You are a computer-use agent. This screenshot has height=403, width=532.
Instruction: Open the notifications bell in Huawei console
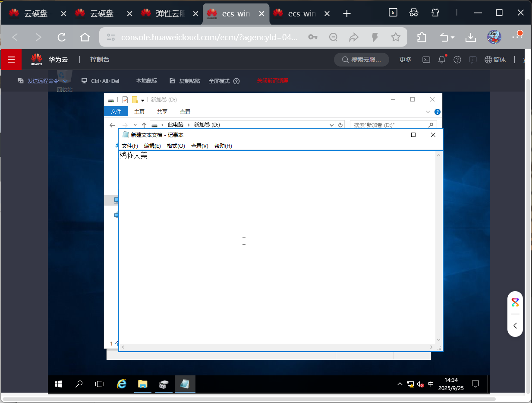pyautogui.click(x=442, y=60)
